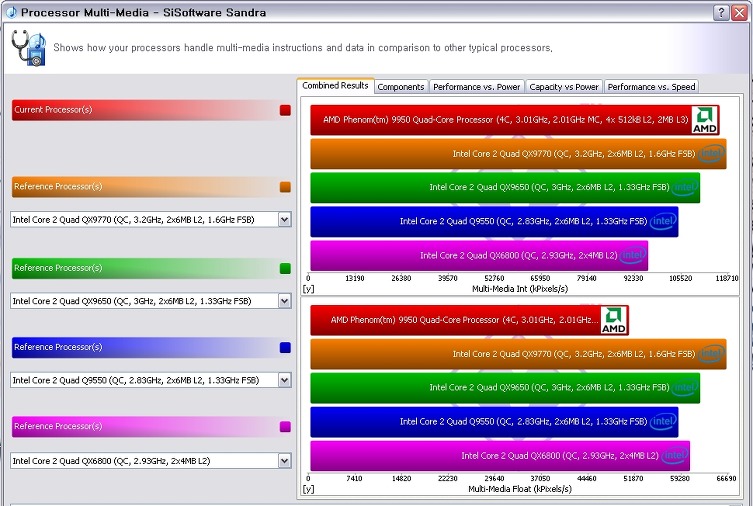Click Intel logo on QX9770 Float bar
753x506 pixels.
click(x=711, y=354)
